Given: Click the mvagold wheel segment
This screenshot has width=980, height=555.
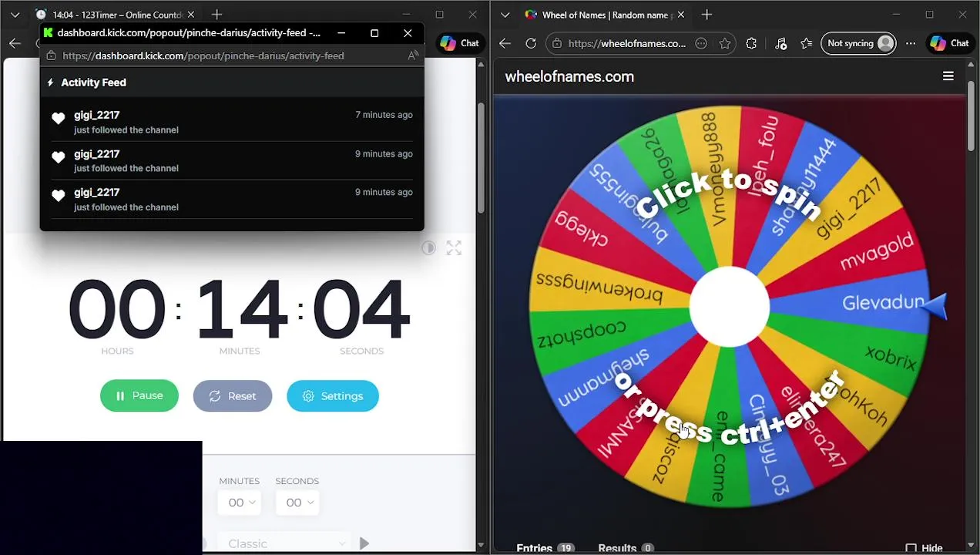Looking at the screenshot, I should 877,251.
